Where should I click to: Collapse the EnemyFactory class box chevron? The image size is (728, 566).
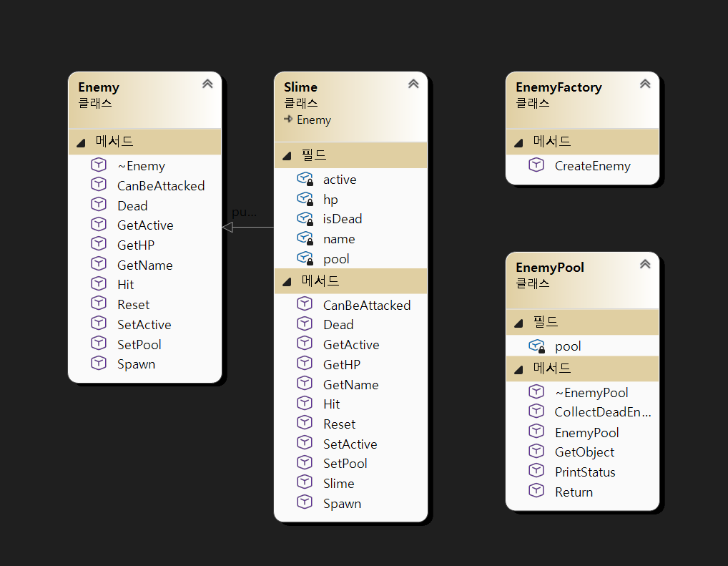tap(645, 84)
